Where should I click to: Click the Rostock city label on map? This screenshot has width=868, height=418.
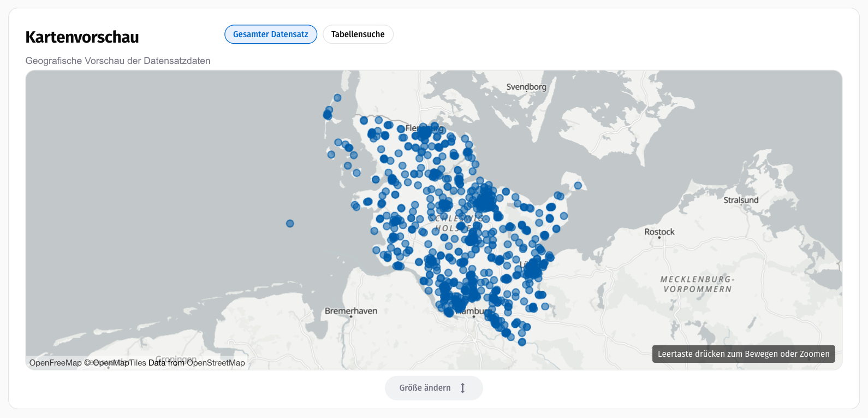coord(659,232)
